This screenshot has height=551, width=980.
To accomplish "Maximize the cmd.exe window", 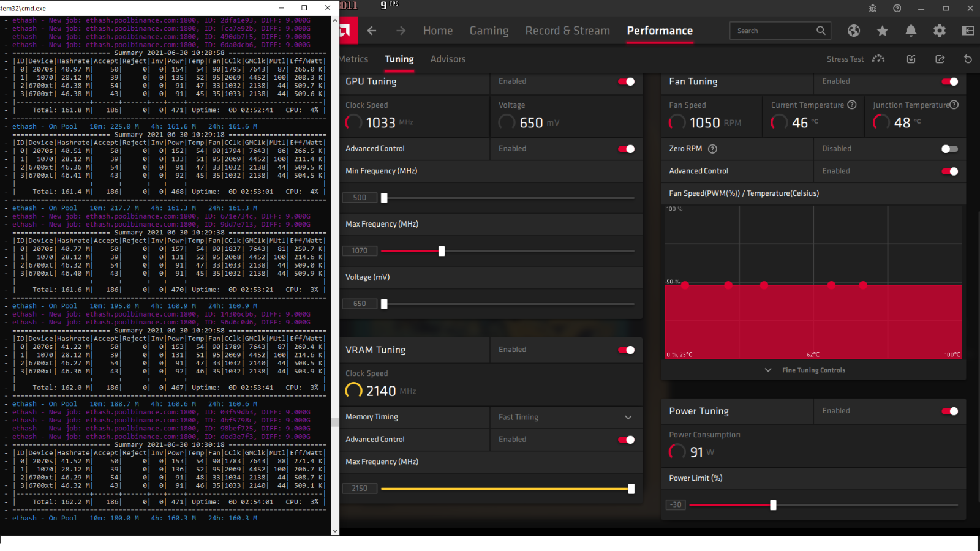I will [304, 8].
